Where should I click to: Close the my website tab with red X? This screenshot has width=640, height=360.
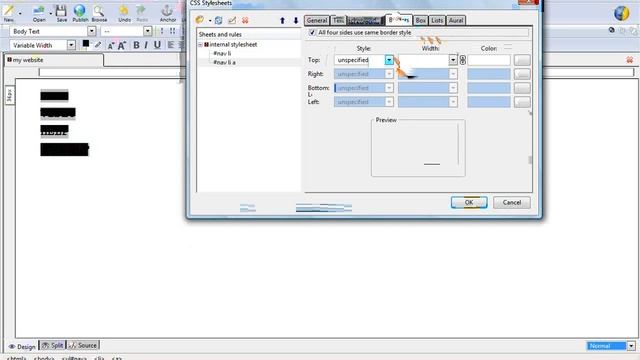coord(630,60)
